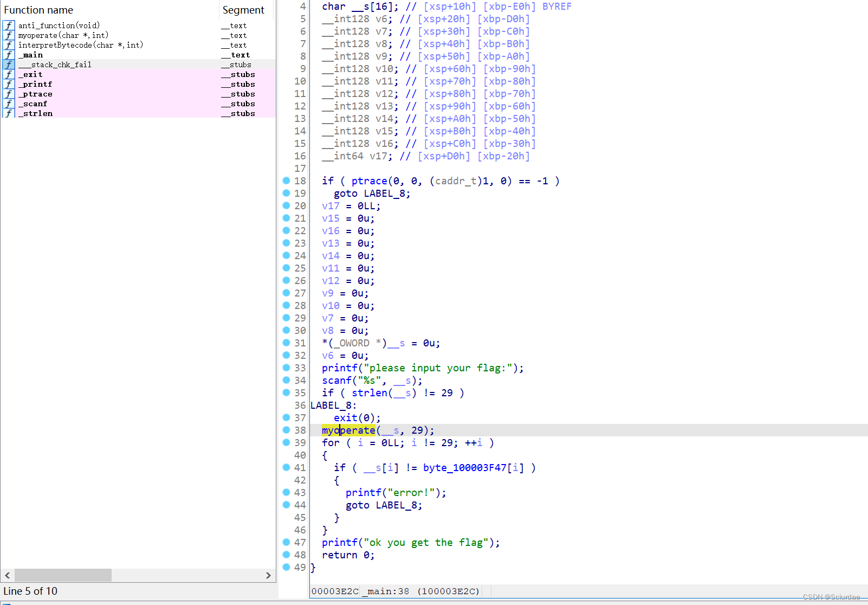Toggle breakpoint dot on line 41
This screenshot has height=605, width=868.
click(x=286, y=467)
